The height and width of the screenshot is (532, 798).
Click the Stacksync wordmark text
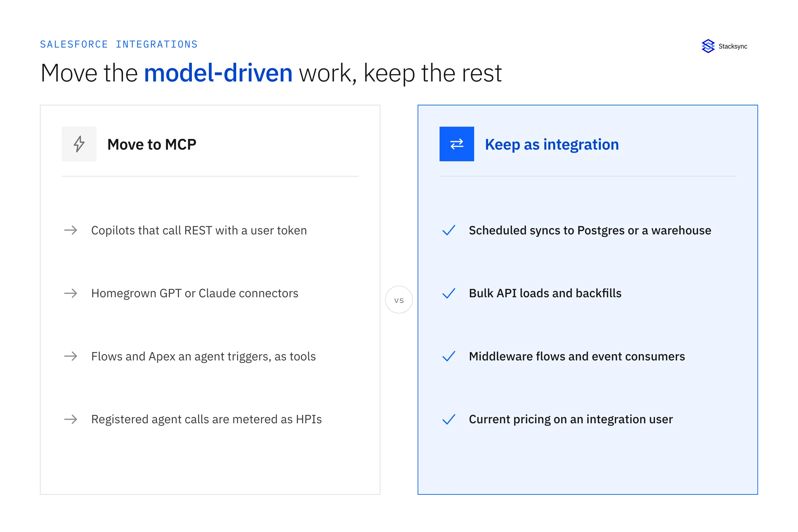[733, 47]
